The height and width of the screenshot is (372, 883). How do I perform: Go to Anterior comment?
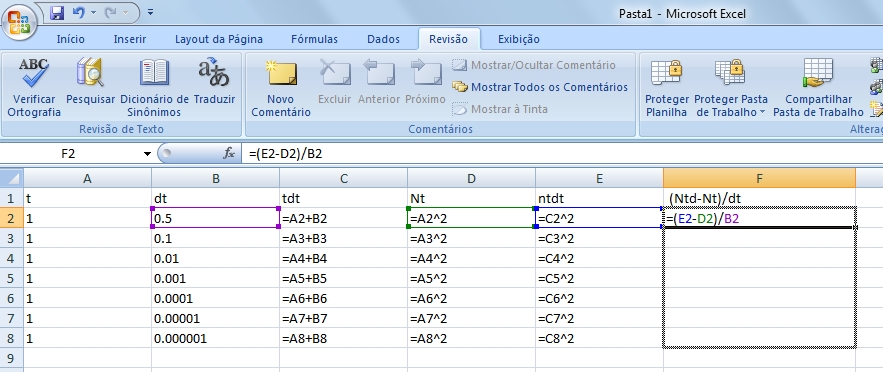click(x=379, y=82)
